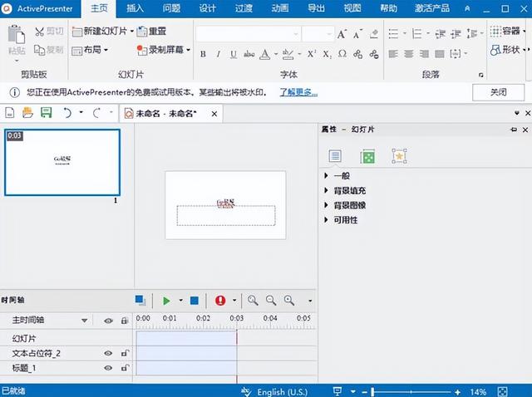Play the timeline preview
The height and width of the screenshot is (397, 532).
(166, 301)
